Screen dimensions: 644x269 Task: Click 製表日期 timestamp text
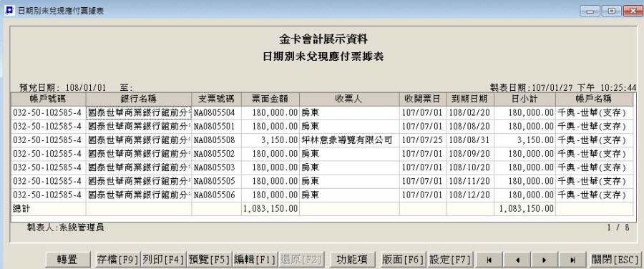tap(563, 87)
